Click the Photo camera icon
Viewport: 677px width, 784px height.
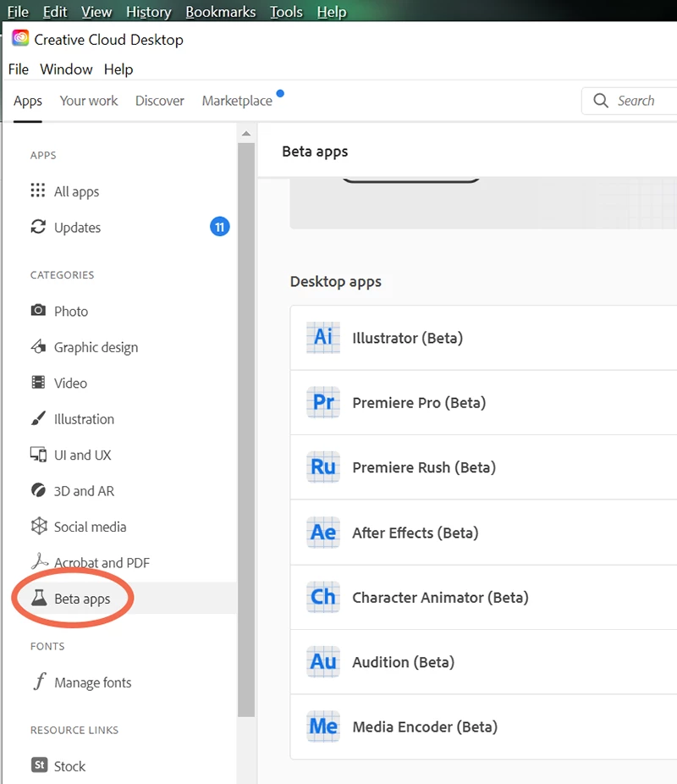tap(38, 311)
